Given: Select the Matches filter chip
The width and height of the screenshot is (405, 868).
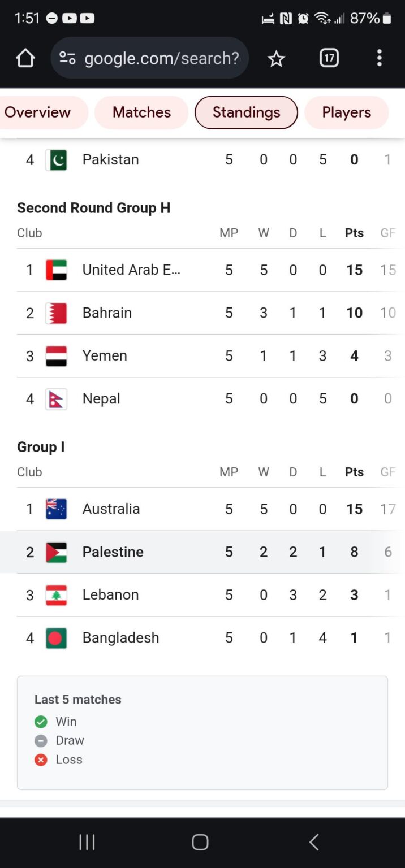Looking at the screenshot, I should pyautogui.click(x=141, y=112).
